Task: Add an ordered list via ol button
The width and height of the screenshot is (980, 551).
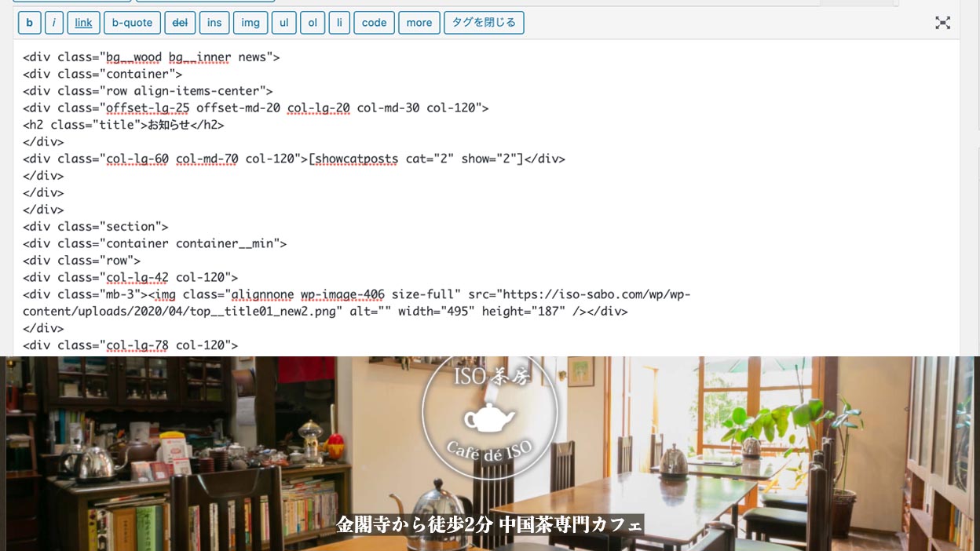Action: click(312, 23)
